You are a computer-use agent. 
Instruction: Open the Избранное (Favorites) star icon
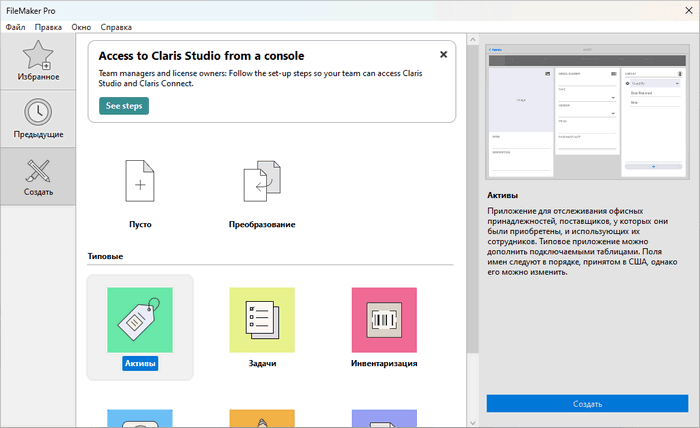point(38,55)
